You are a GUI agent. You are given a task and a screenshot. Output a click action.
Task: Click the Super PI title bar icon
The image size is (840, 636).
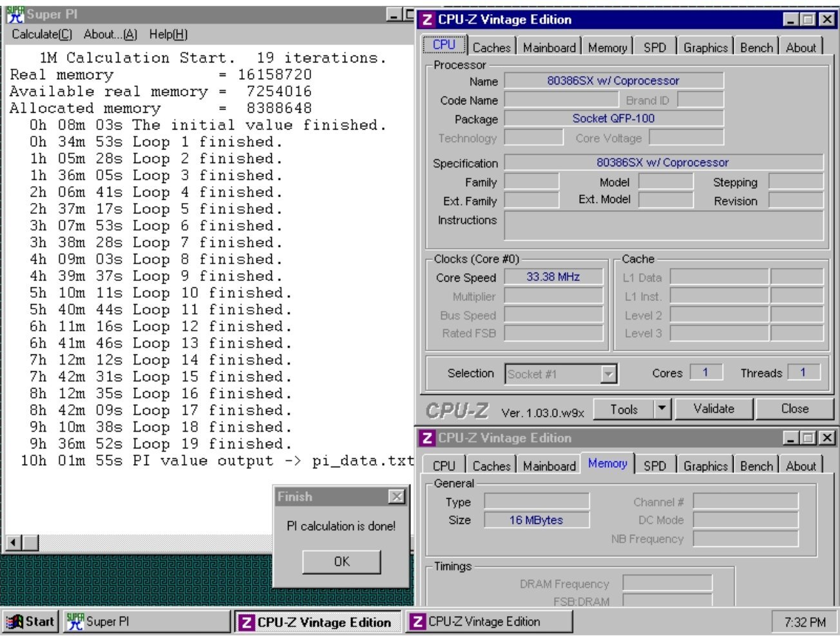15,14
